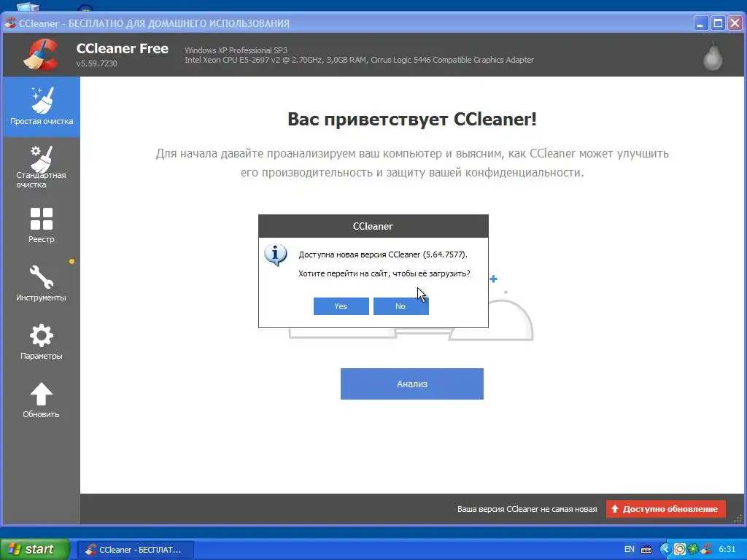Click the CCleaner icon in system tray
The image size is (747, 560).
[x=706, y=550]
